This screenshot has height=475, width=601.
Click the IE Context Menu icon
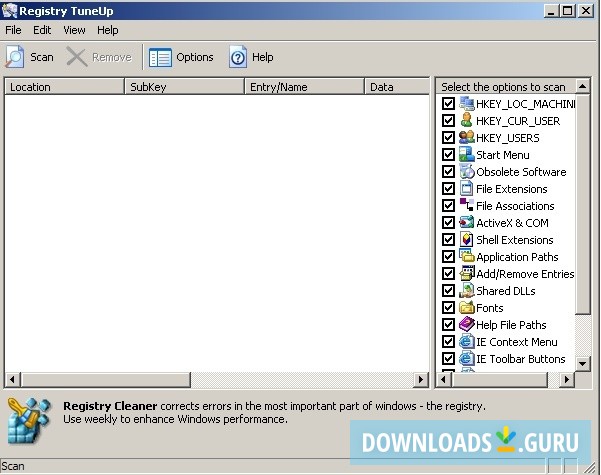(466, 341)
